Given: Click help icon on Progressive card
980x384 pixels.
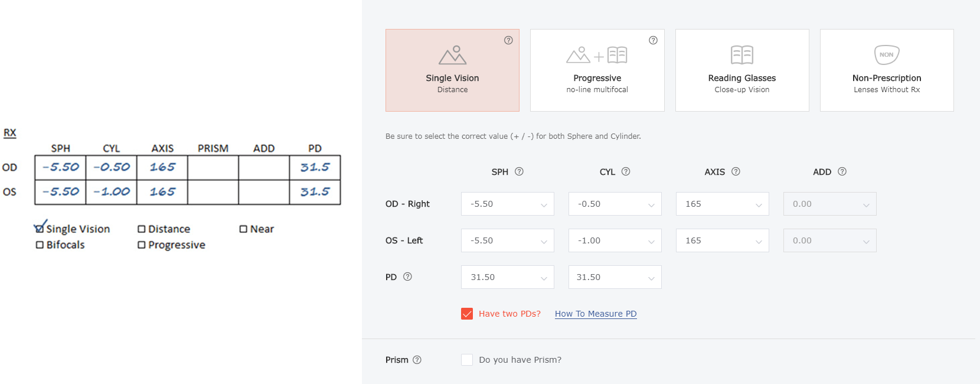Looking at the screenshot, I should (x=653, y=40).
